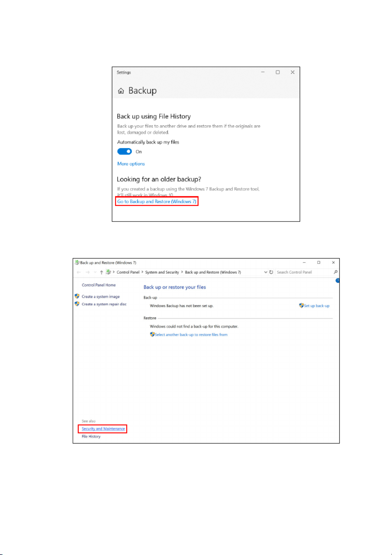Click the Refresh icon in the address bar
The image size is (392, 555).
(x=271, y=272)
